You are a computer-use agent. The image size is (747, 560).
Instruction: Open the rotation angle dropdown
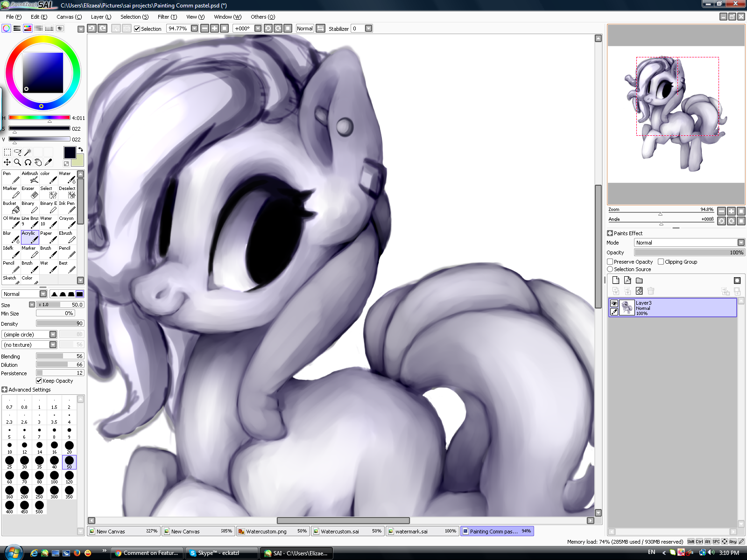point(258,28)
